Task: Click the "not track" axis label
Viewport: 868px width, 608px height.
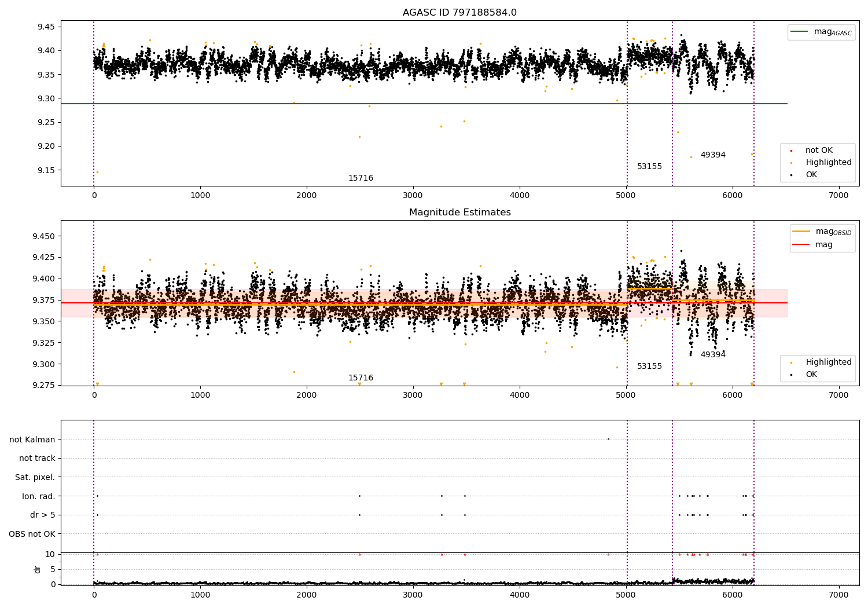Action: click(37, 458)
